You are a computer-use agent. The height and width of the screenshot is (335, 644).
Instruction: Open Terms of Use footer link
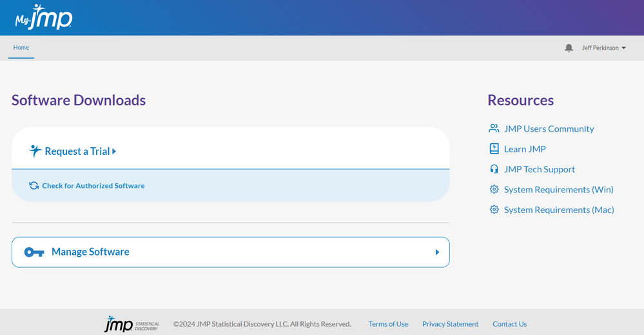pyautogui.click(x=388, y=324)
